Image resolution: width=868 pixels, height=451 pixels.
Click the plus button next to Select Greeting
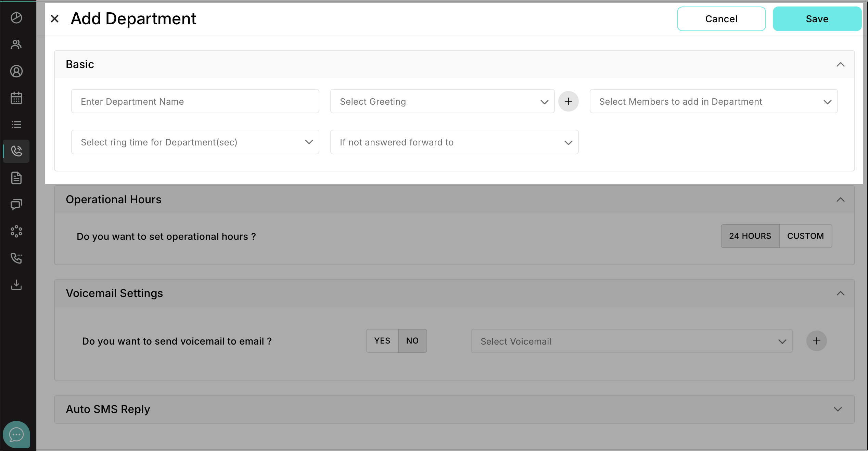(x=568, y=101)
